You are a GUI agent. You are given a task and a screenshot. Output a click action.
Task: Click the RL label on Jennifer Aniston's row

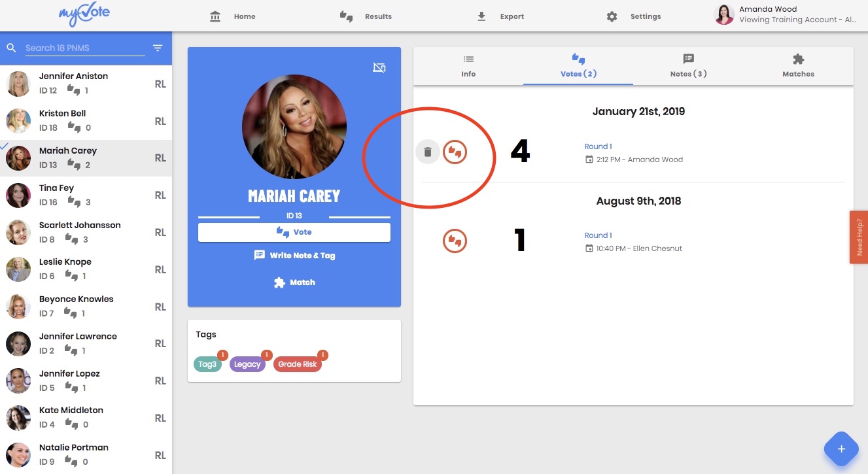tap(160, 84)
